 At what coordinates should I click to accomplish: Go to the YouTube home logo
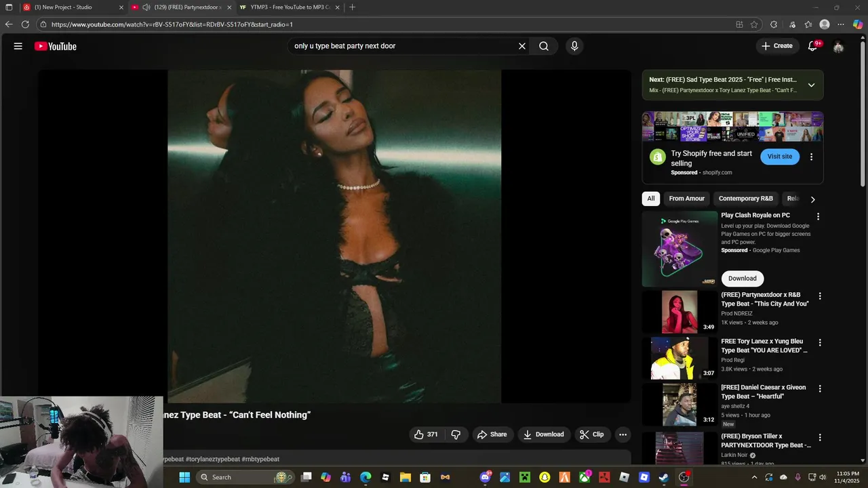click(56, 46)
